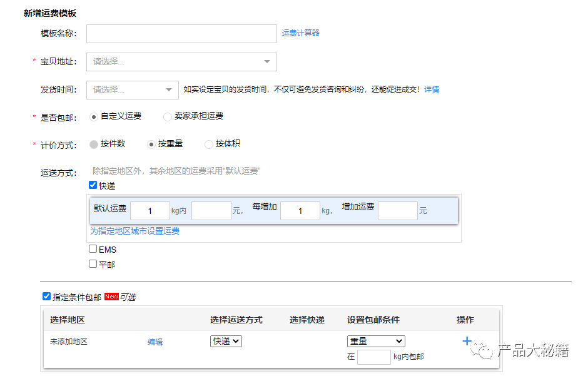Open the 宝贝地址 dropdown
This screenshot has width=588, height=376.
pos(181,62)
